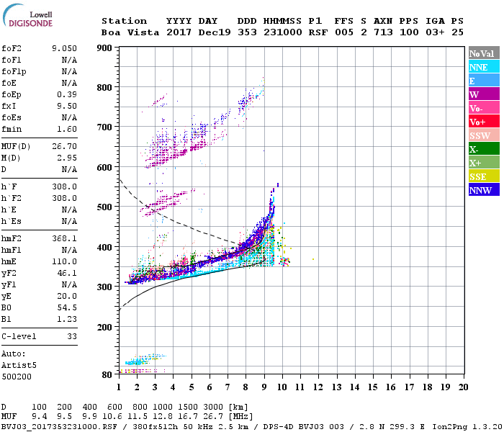Click the 500 km height axis label

click(104, 207)
